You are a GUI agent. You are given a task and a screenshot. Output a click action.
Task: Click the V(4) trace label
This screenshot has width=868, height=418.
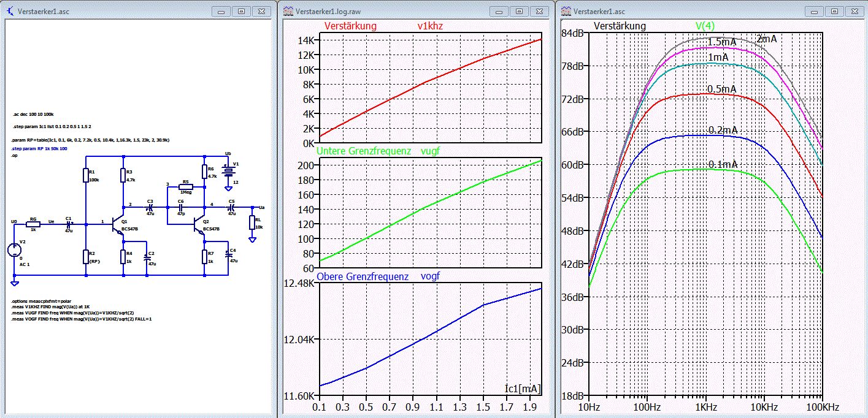tap(705, 26)
